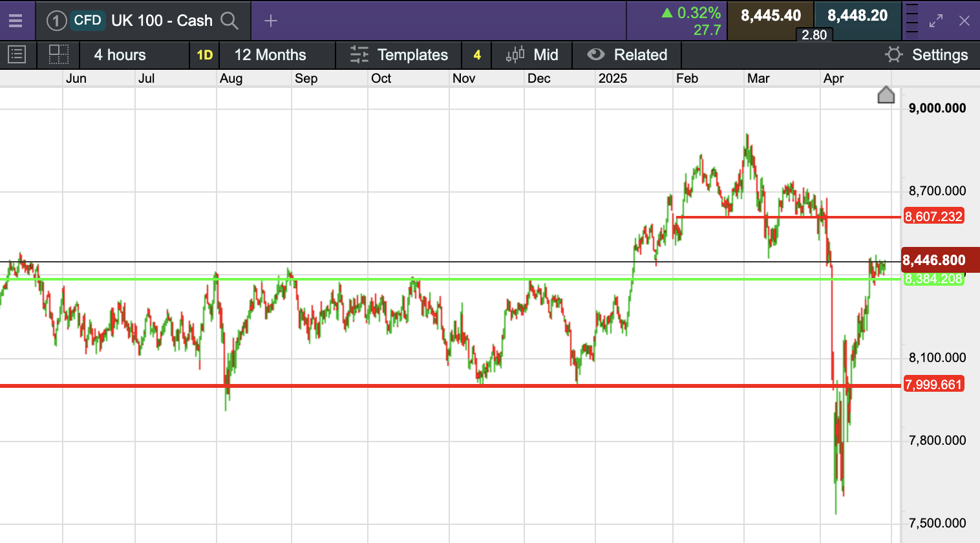The image size is (980, 543).
Task: Click the Jun label on the time axis
Action: pos(76,78)
